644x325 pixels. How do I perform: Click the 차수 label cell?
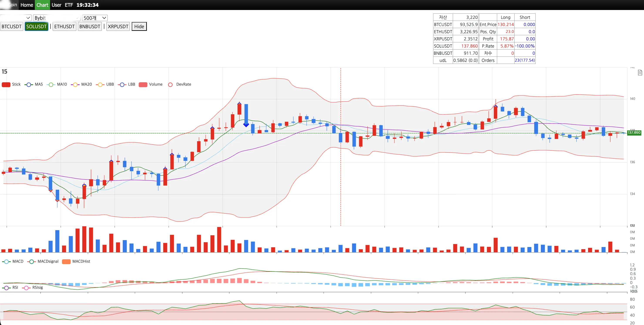488,53
